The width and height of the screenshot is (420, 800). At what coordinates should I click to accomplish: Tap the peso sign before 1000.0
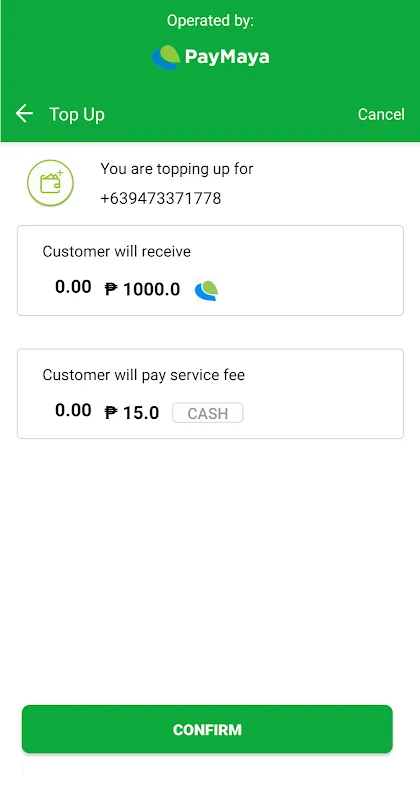tap(111, 290)
